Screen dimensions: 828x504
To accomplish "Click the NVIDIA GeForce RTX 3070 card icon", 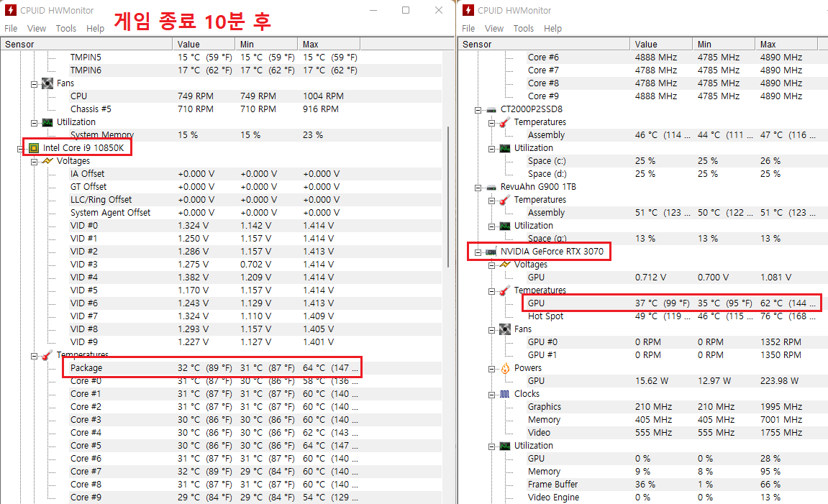I will point(491,252).
